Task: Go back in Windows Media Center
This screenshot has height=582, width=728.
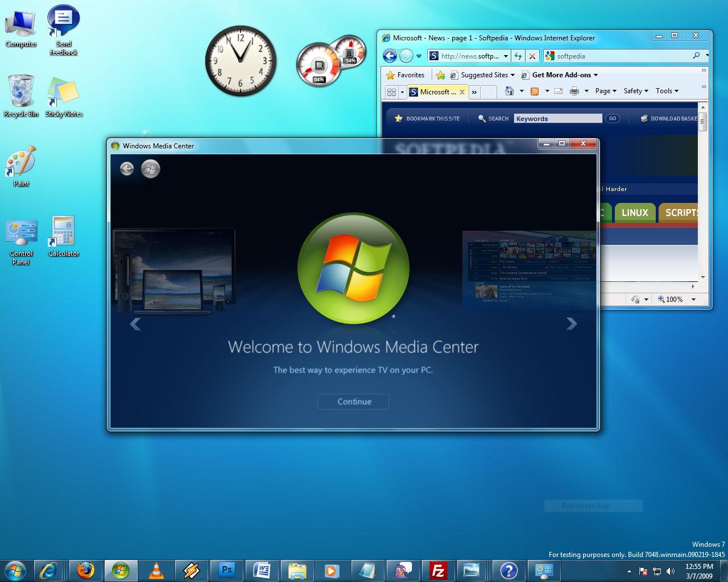Action: (127, 169)
